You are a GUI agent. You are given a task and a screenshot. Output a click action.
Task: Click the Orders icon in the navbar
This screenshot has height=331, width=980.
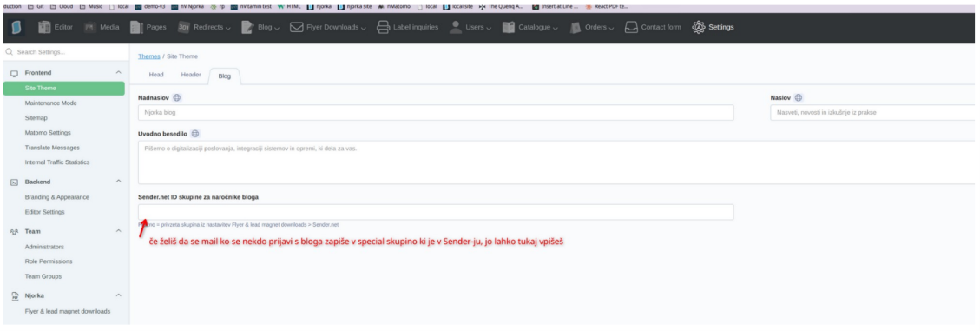(x=576, y=28)
